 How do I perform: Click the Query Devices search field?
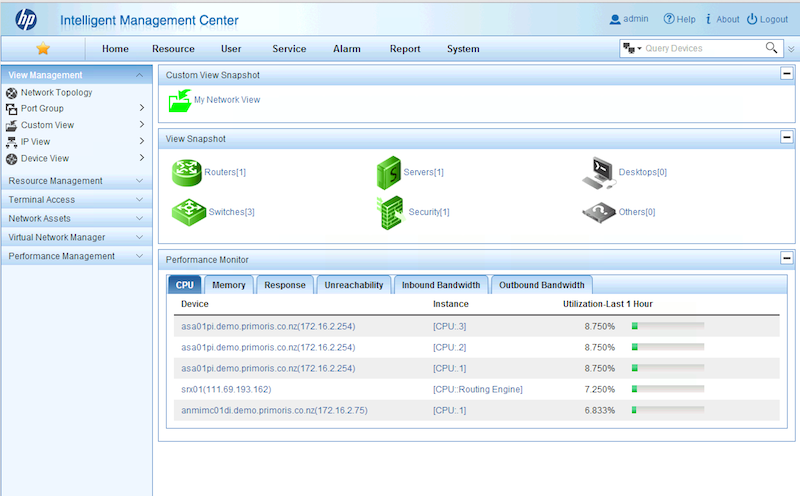click(703, 48)
